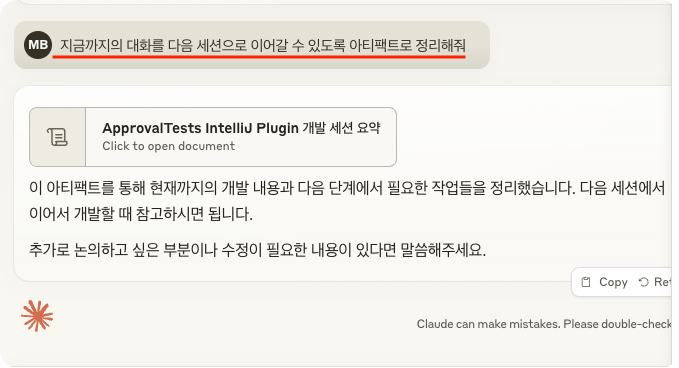Viewport: 679px width, 368px height.
Task: Click the response line starting '이 아티팩트를 통해'
Action: tap(347, 188)
